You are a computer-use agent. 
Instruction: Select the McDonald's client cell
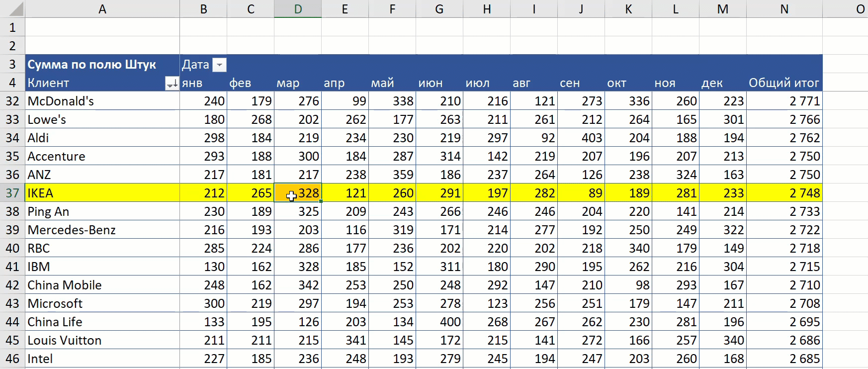pos(102,101)
